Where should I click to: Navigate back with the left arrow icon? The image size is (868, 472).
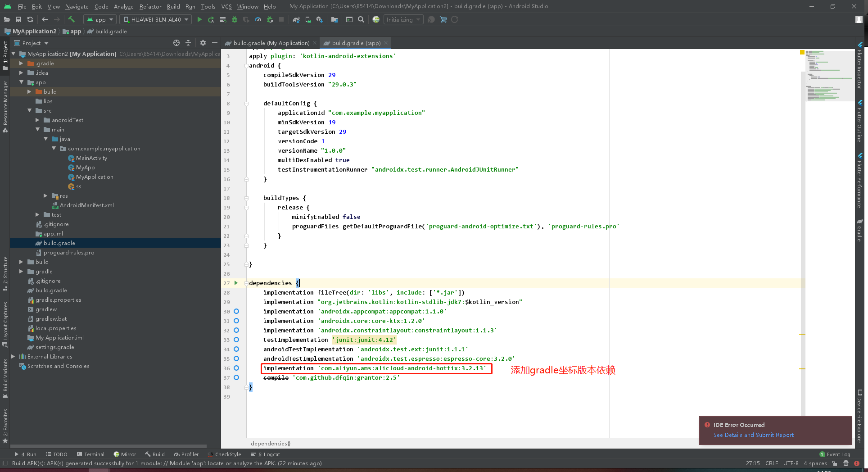tap(45, 19)
